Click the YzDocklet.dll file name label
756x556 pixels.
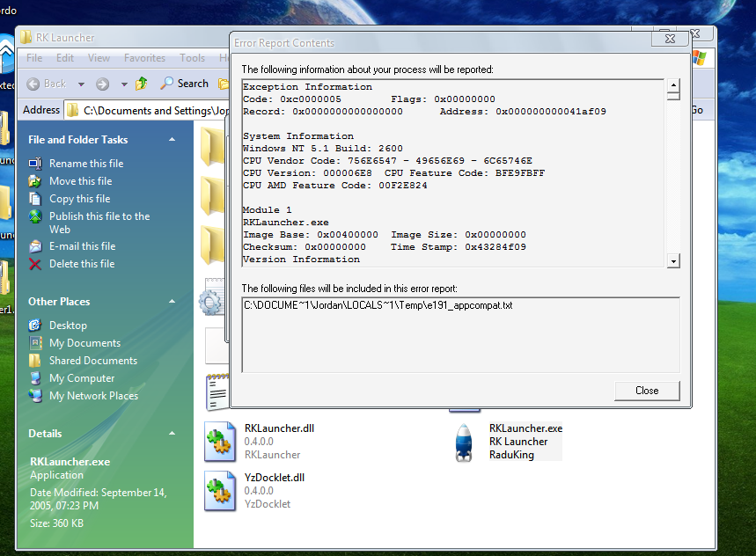point(275,478)
